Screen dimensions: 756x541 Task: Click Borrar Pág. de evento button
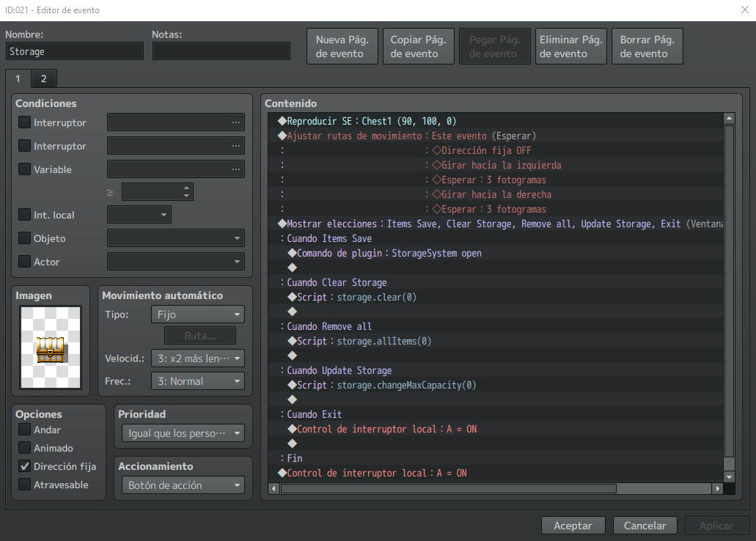tap(647, 46)
